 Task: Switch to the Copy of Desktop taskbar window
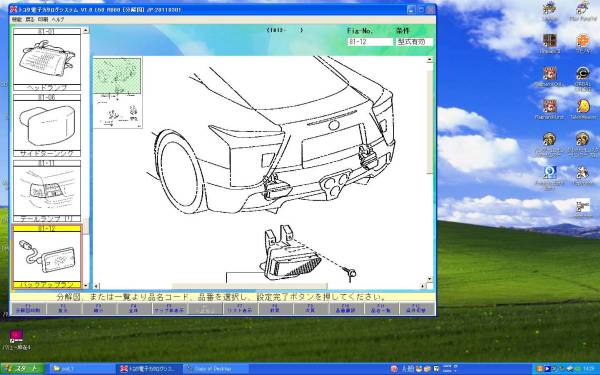pos(216,369)
